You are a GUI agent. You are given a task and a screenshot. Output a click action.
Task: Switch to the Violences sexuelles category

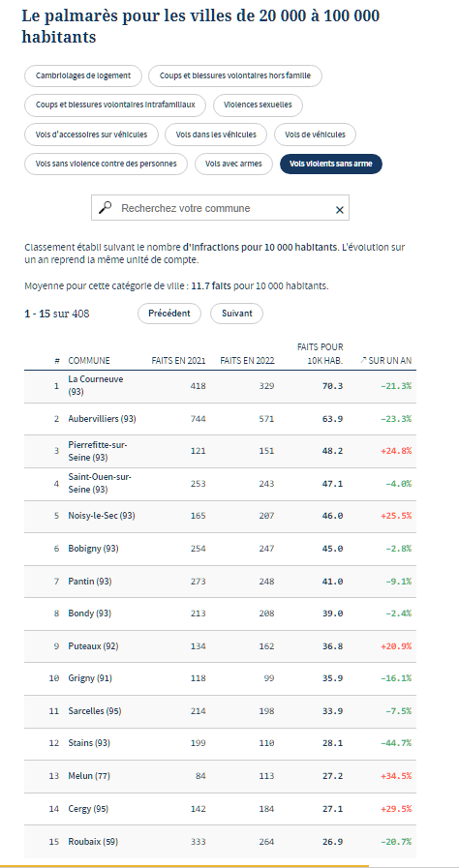pos(258,105)
